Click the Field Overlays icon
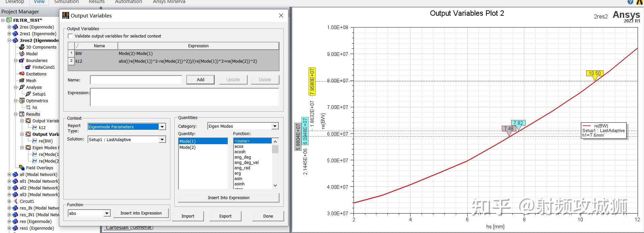Viewport: 644px width, 233px height. [x=22, y=168]
